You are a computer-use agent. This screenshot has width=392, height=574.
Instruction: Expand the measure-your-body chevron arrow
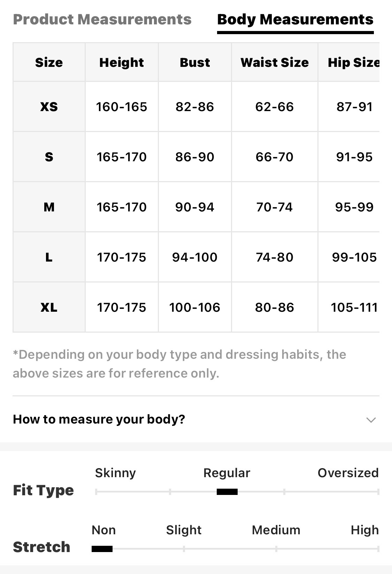(371, 420)
